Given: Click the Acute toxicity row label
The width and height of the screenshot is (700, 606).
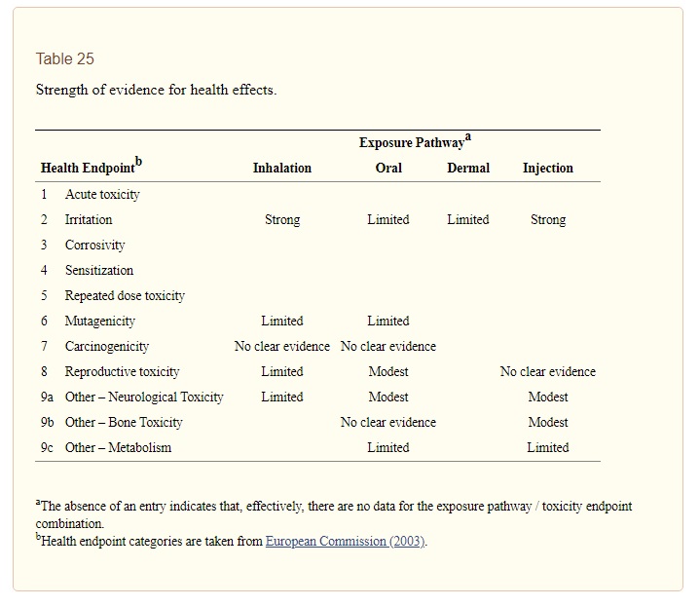Looking at the screenshot, I should click(x=102, y=195).
